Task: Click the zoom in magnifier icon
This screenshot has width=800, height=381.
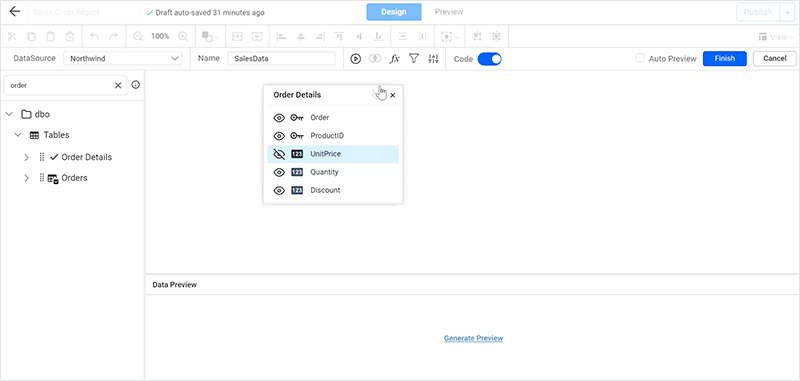Action: point(183,36)
